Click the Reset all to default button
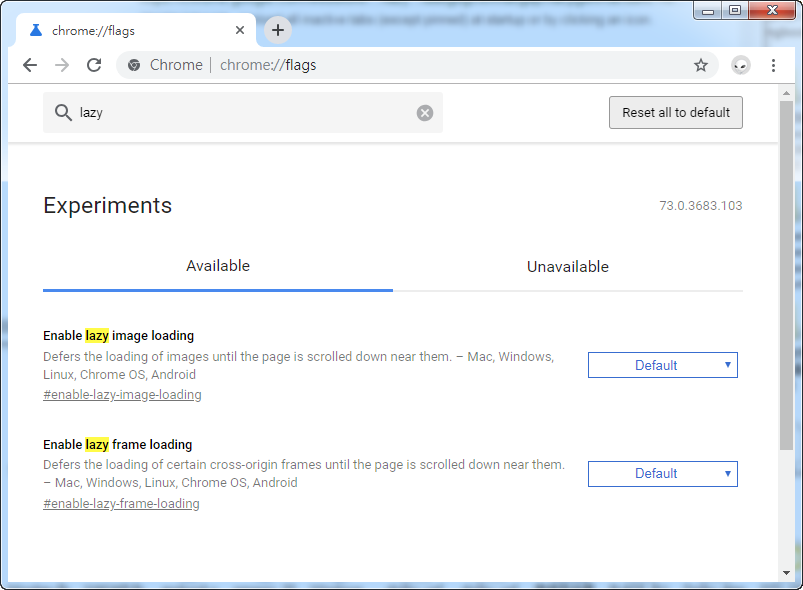 (x=675, y=112)
